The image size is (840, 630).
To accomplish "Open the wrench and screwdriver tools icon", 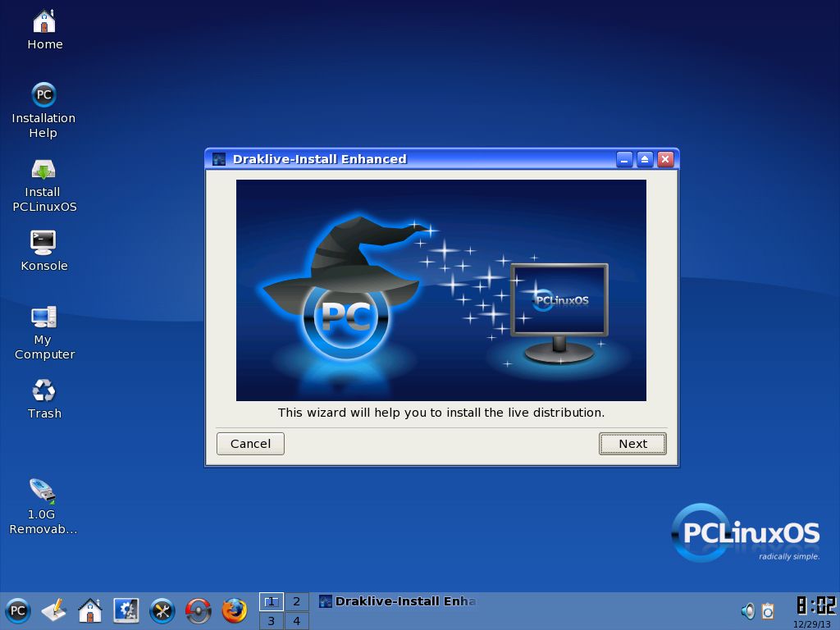I will [162, 610].
